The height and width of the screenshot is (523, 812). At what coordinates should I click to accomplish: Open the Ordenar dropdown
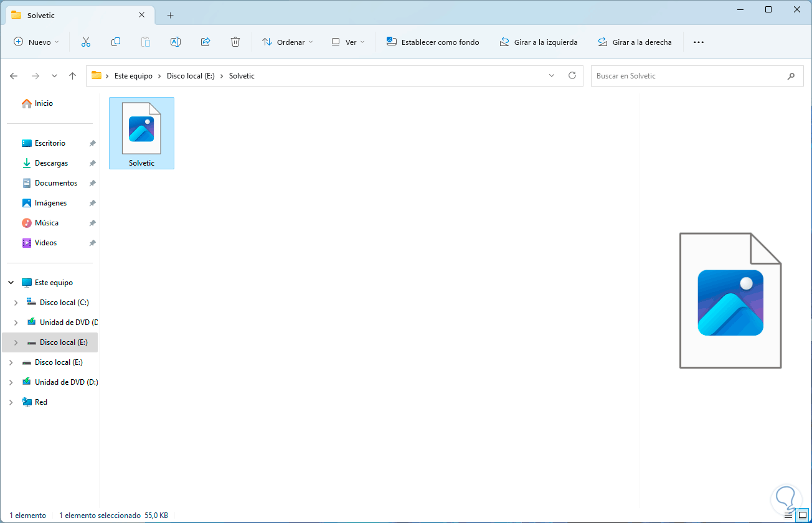pyautogui.click(x=288, y=42)
